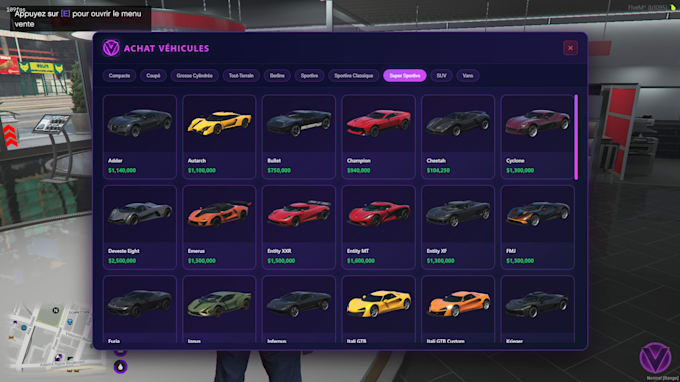Click the Emerus name label

196,251
